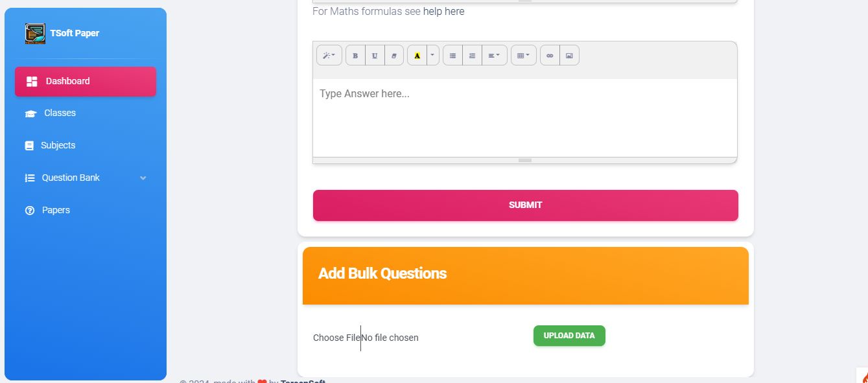Toggle underline formatting in editor toolbar
This screenshot has height=383, width=868.
pyautogui.click(x=375, y=56)
